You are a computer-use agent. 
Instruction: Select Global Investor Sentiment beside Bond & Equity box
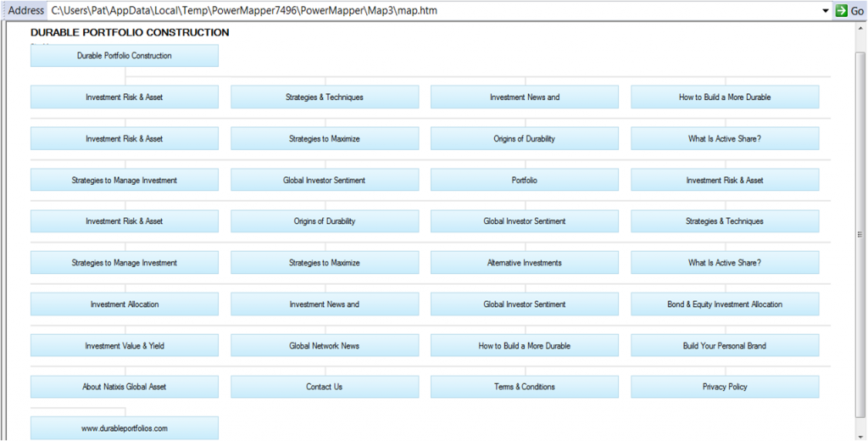(x=525, y=304)
